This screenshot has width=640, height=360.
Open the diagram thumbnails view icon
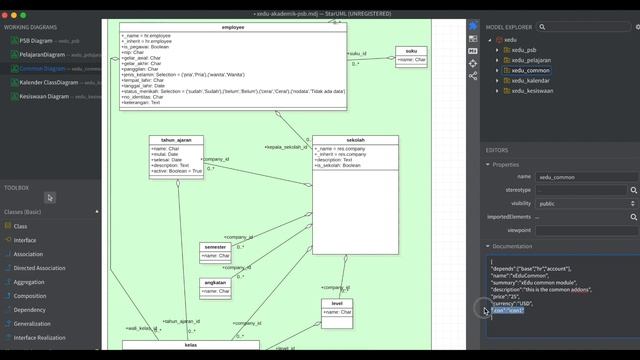click(473, 39)
